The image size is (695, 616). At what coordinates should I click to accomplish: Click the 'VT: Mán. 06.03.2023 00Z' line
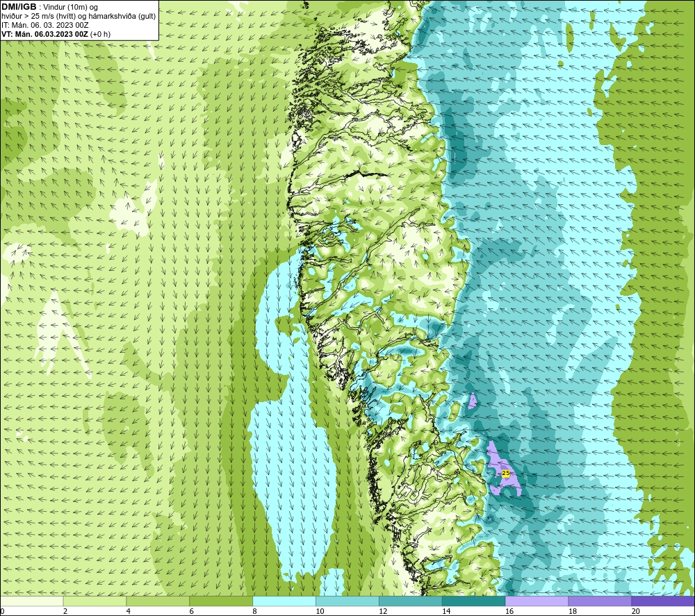coord(44,34)
